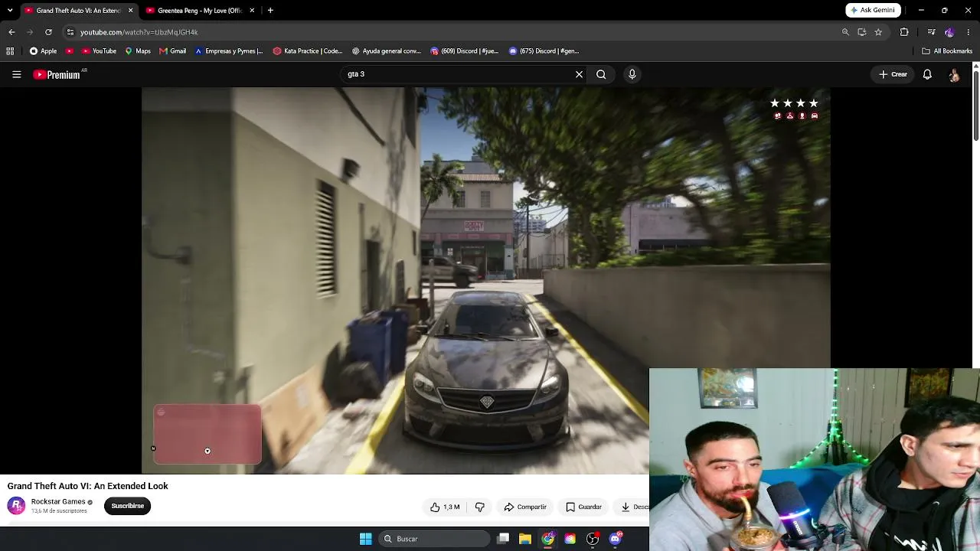Reload the YouTube page
980x551 pixels.
point(48,32)
